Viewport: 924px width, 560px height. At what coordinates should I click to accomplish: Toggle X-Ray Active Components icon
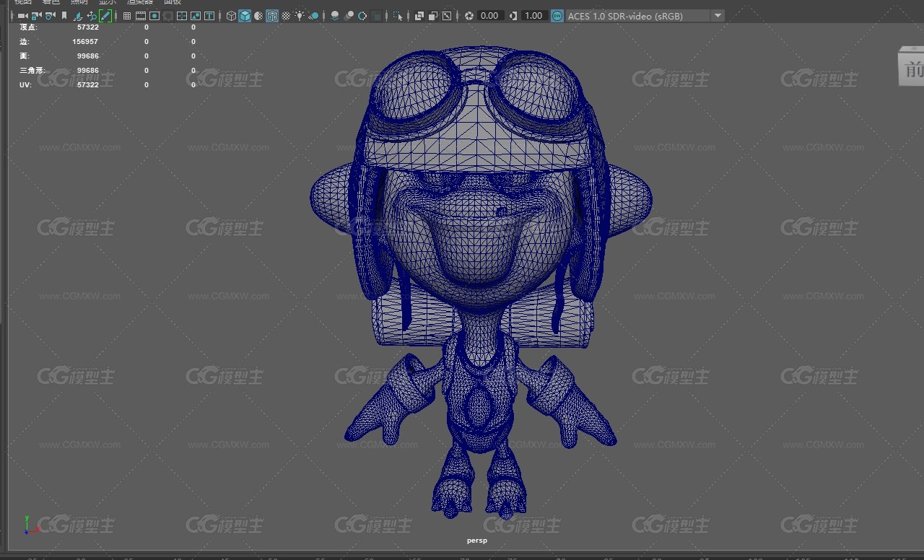tap(432, 16)
